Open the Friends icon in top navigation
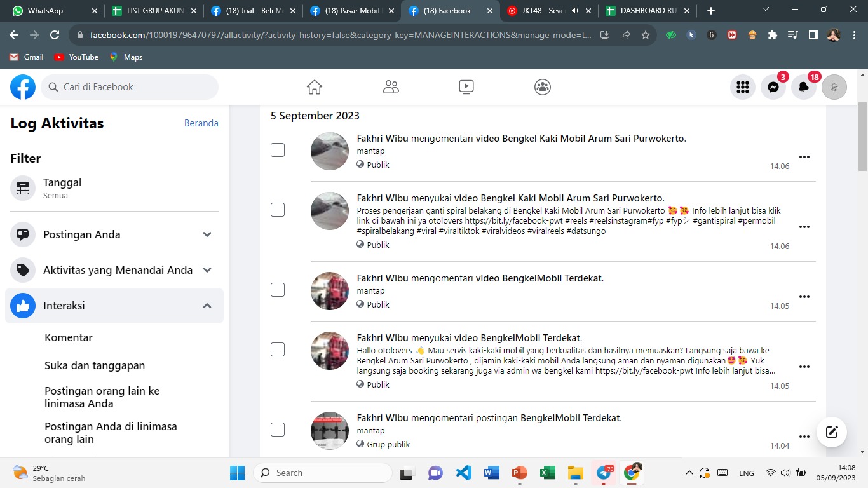The height and width of the screenshot is (488, 868). (391, 87)
